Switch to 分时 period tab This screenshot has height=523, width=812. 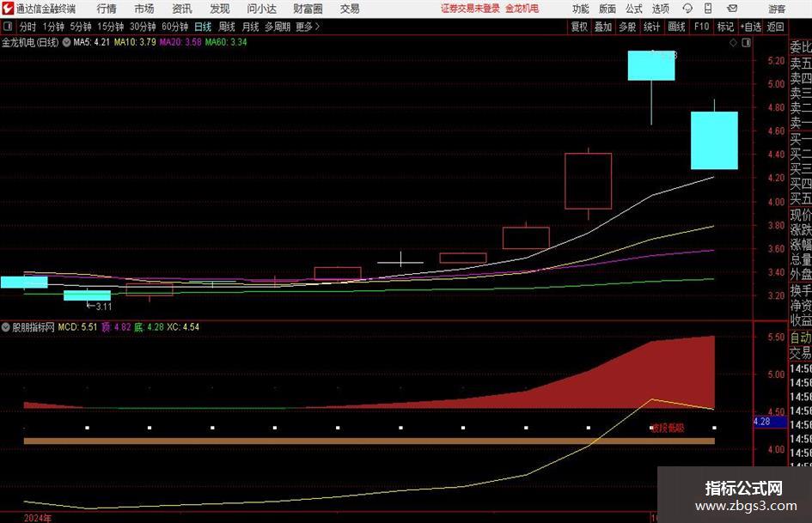28,27
